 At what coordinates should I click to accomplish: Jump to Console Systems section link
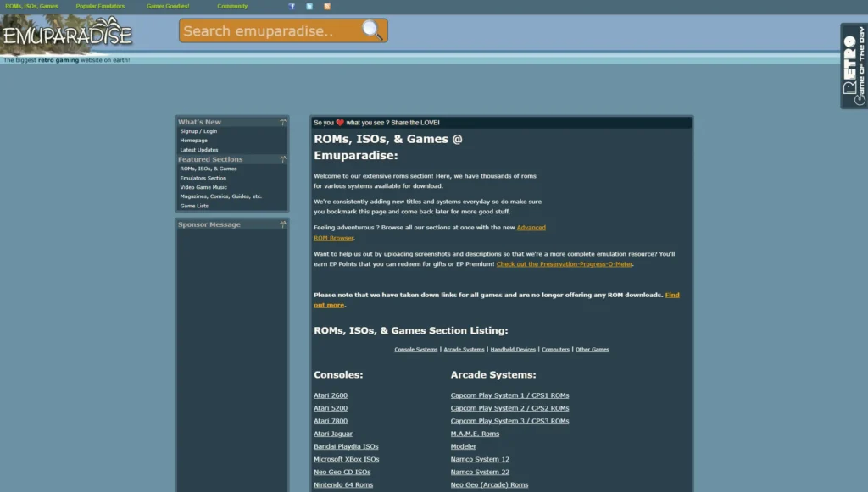pyautogui.click(x=415, y=350)
